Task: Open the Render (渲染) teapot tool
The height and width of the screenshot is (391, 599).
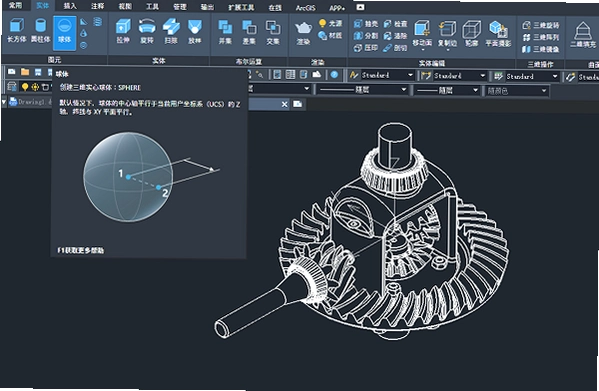Action: 303,32
